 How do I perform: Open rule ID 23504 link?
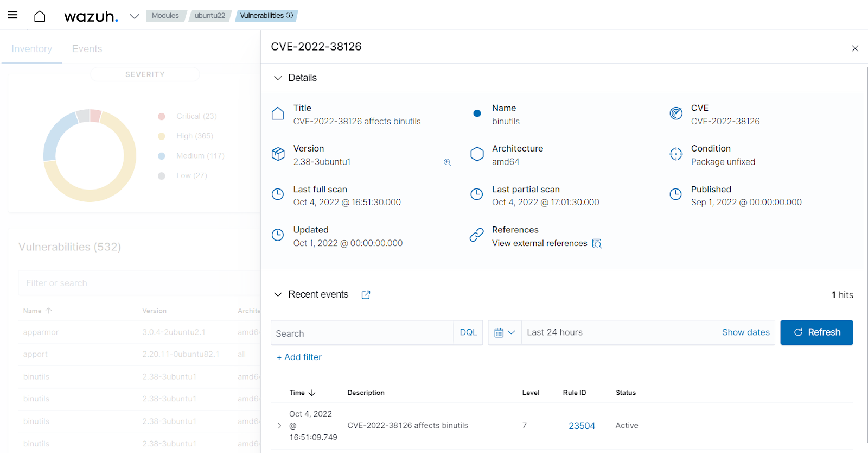coord(582,426)
